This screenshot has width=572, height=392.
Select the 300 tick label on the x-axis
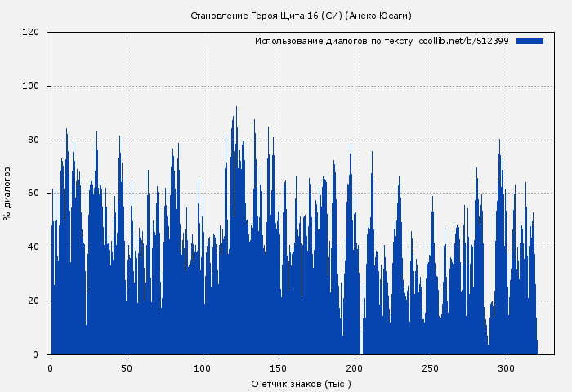[x=507, y=368]
